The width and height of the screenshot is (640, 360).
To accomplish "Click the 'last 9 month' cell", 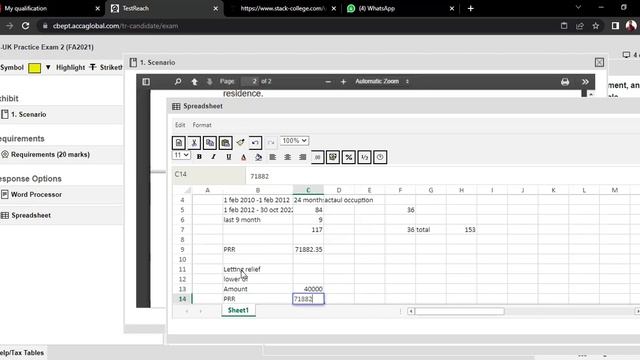I will tap(258, 220).
